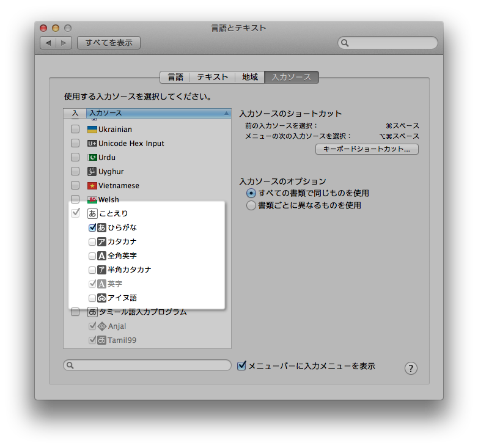Click the Ukrainian flag icon
This screenshot has width=478, height=448.
pyautogui.click(x=92, y=130)
